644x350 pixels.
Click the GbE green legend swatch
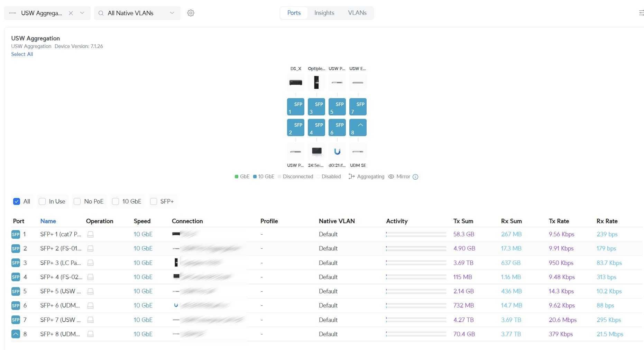click(237, 177)
